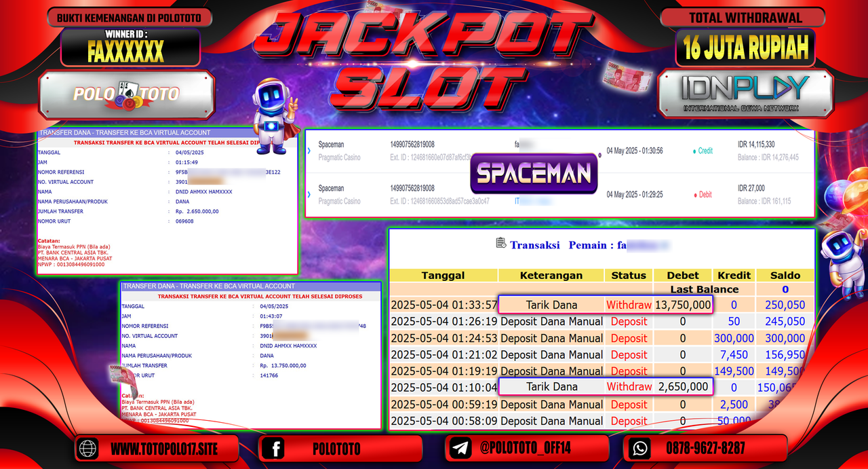The image size is (868, 469).
Task: Click the 156,950 saldo value
Action: (785, 354)
